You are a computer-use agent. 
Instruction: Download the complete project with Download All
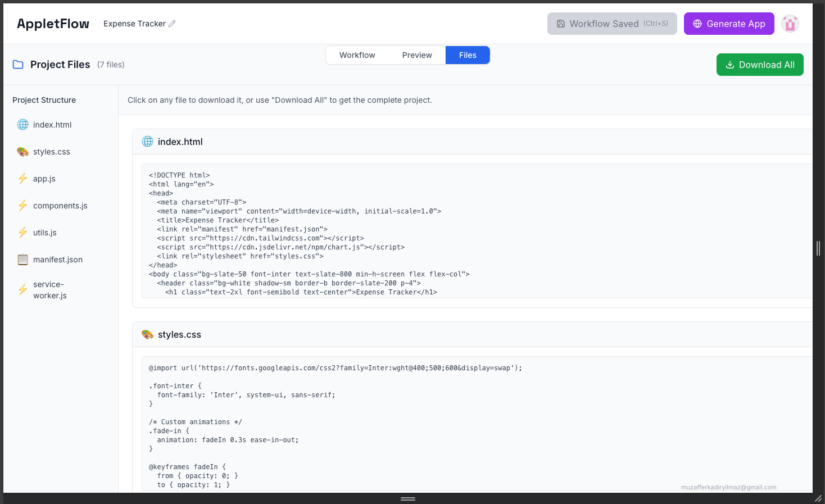click(x=760, y=64)
